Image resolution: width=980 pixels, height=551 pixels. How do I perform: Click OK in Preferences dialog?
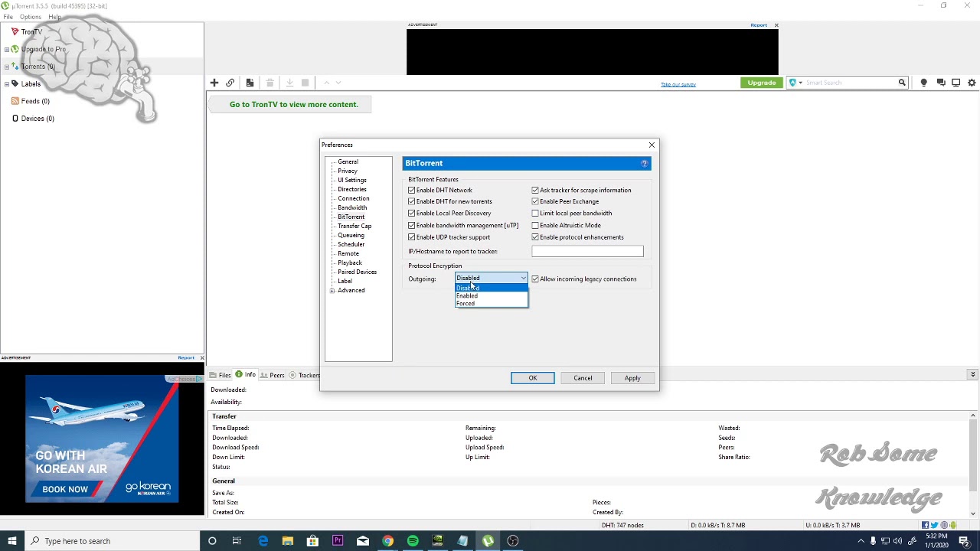point(533,378)
